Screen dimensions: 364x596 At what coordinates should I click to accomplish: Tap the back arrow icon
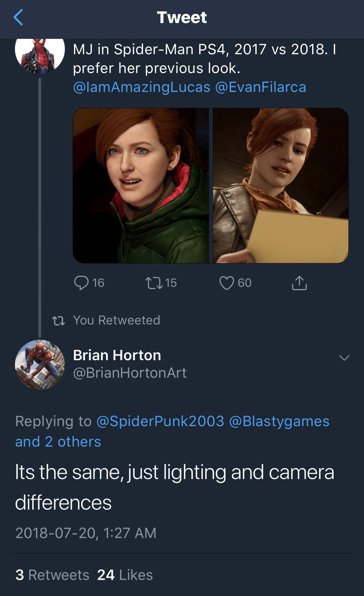(x=18, y=17)
